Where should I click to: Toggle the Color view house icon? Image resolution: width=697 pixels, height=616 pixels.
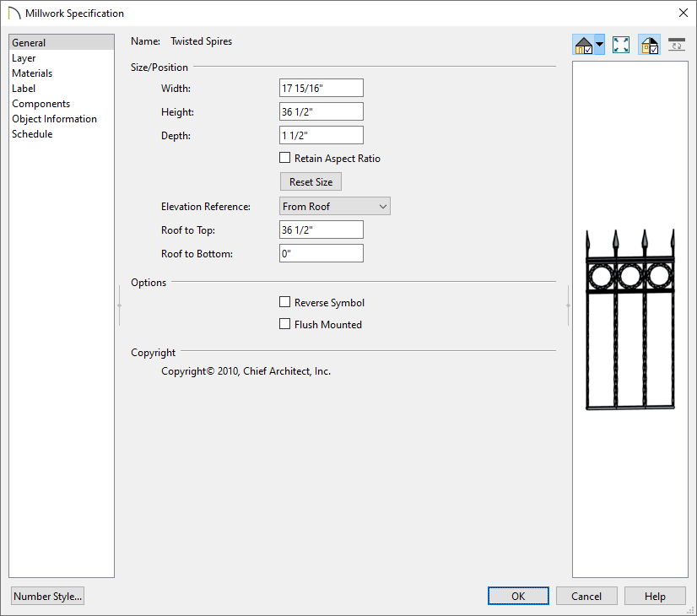tap(649, 44)
